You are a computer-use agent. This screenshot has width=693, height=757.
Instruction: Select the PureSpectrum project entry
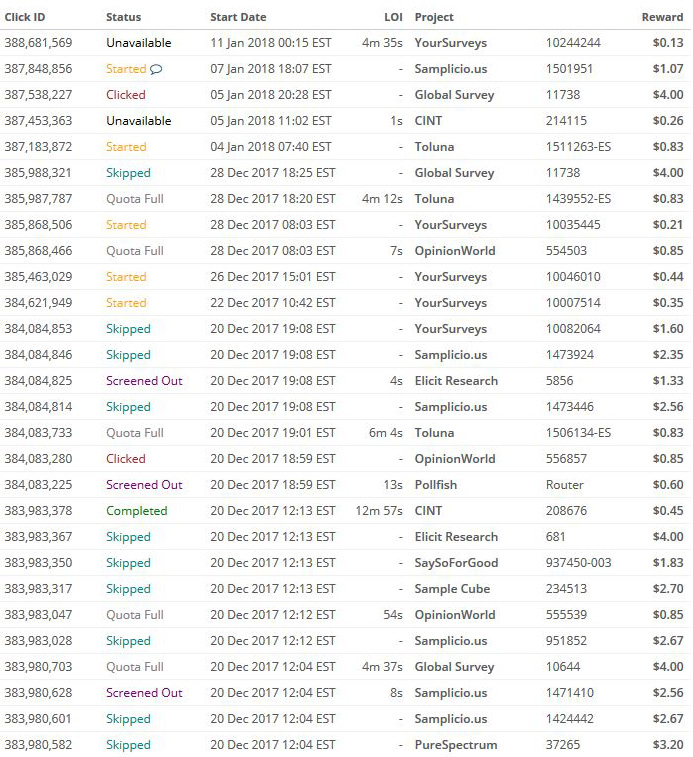(x=455, y=745)
